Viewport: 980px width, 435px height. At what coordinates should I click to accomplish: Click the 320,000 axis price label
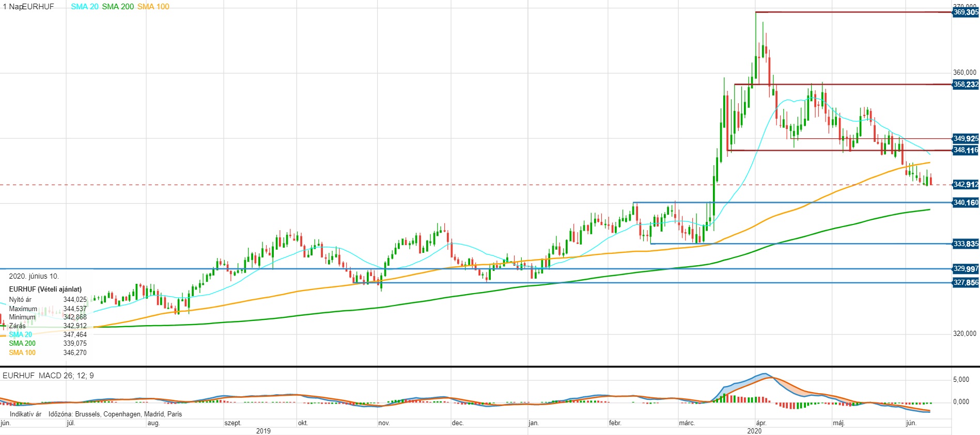pos(965,334)
